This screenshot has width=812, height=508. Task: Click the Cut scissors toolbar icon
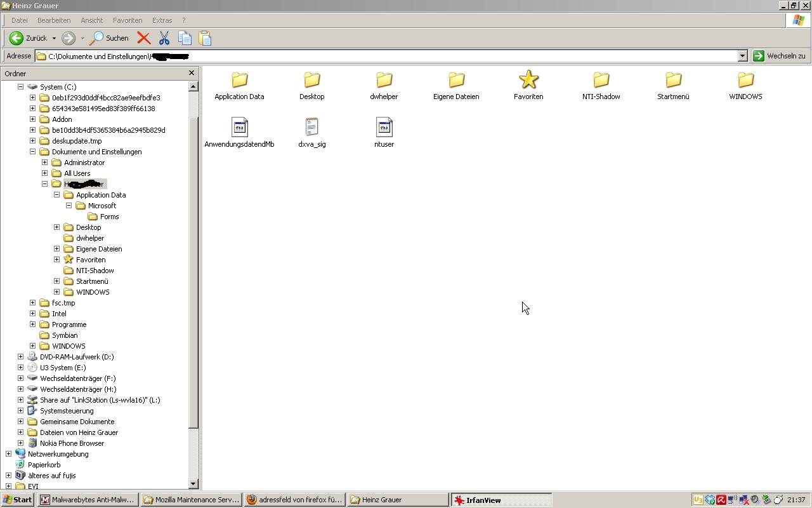pos(164,38)
